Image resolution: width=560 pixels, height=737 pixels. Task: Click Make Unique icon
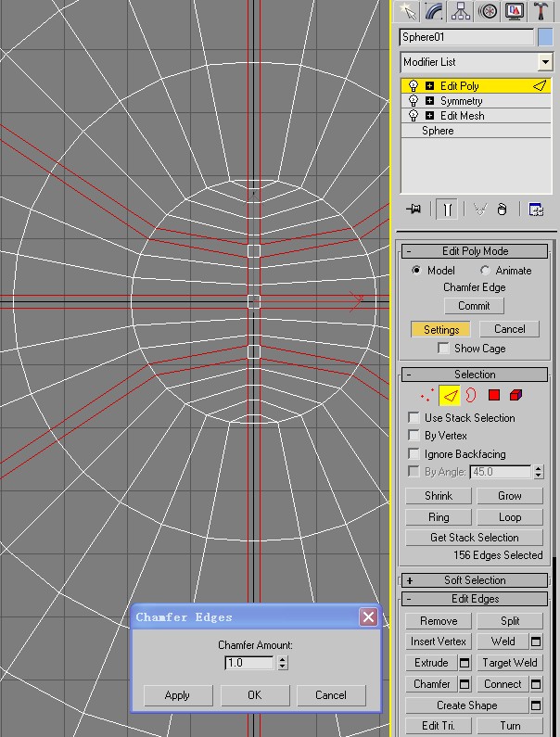[479, 210]
